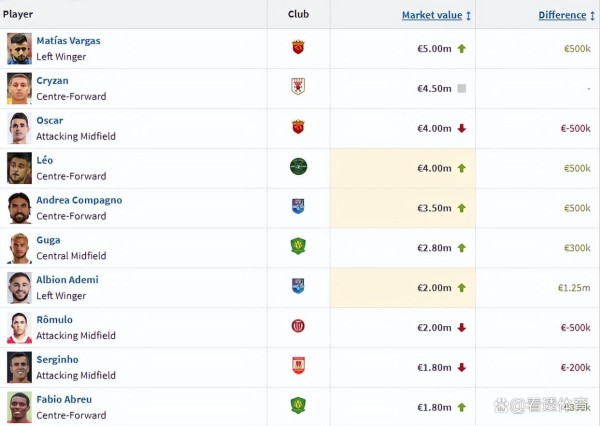Sort the table by Difference column

[x=562, y=15]
